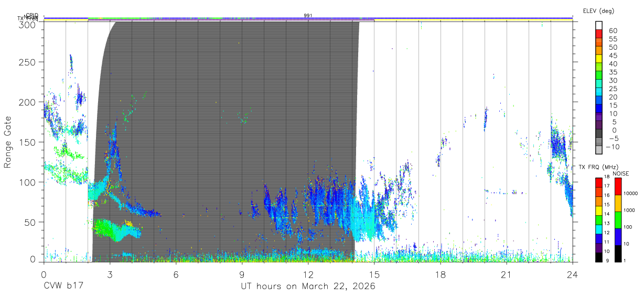Click the '1000' value in NOISE legend
Screen dimensions: 644x297
point(629,210)
